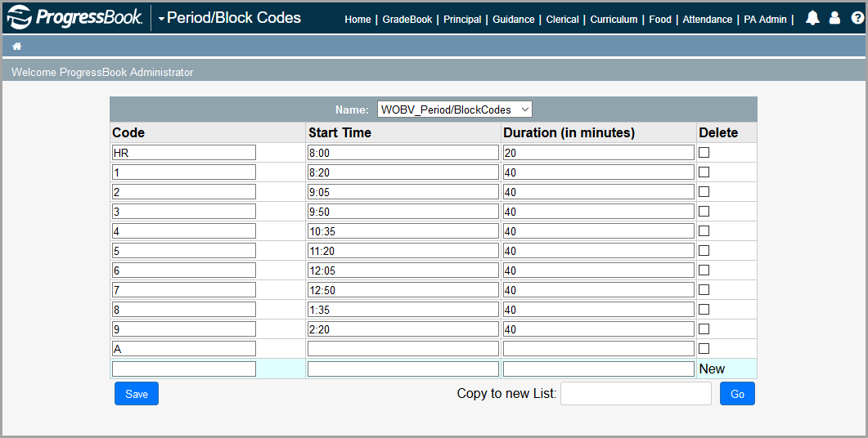
Task: Open the Guidance menu
Action: pyautogui.click(x=514, y=20)
